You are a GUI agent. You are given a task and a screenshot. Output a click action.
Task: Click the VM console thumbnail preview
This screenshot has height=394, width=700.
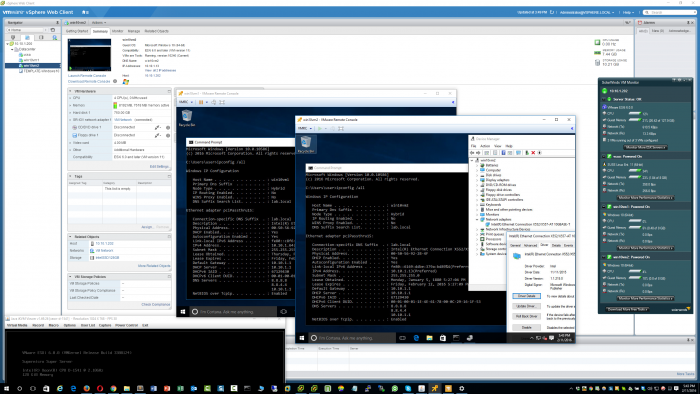[89, 55]
